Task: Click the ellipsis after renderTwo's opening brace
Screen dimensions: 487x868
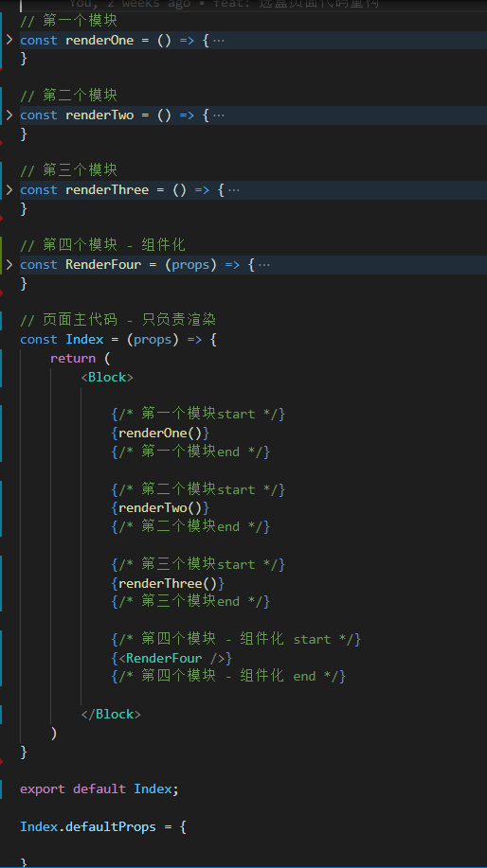Action: 219,115
